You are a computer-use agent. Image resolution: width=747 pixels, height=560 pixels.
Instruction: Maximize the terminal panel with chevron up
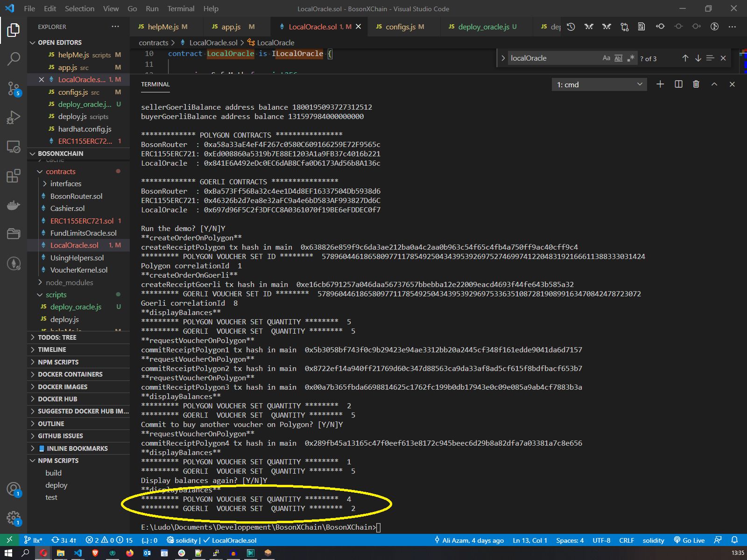click(714, 84)
